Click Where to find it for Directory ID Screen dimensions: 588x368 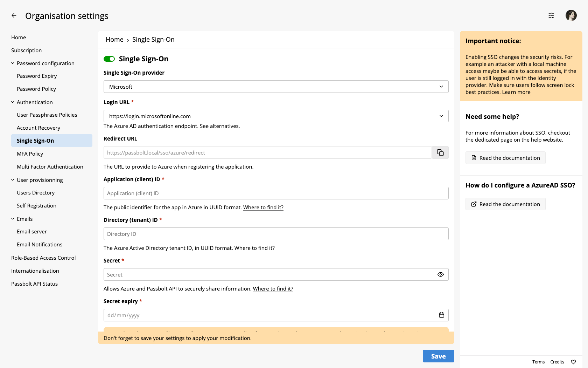pos(254,248)
